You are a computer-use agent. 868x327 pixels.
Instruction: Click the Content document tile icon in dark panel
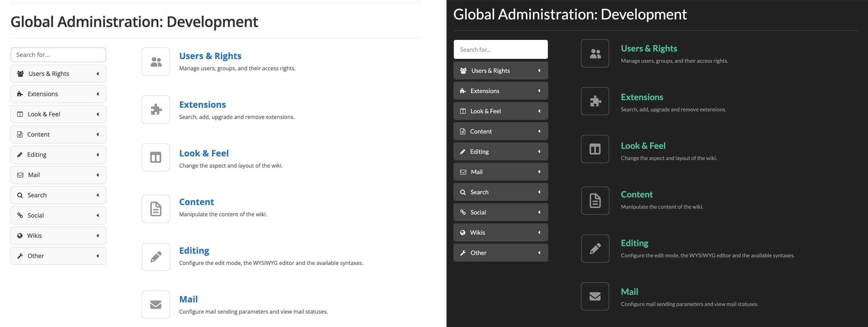click(595, 201)
